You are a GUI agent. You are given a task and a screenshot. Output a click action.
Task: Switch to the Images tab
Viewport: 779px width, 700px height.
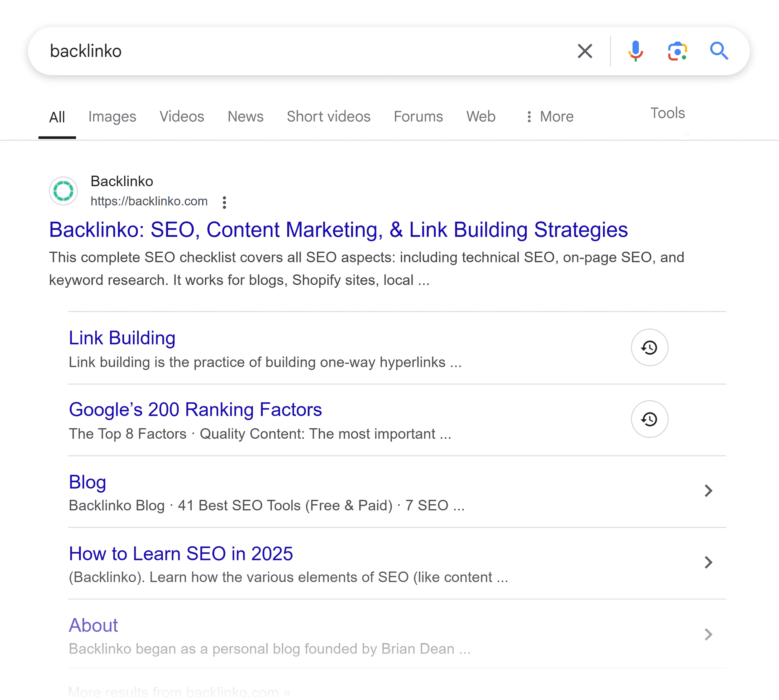click(x=112, y=117)
